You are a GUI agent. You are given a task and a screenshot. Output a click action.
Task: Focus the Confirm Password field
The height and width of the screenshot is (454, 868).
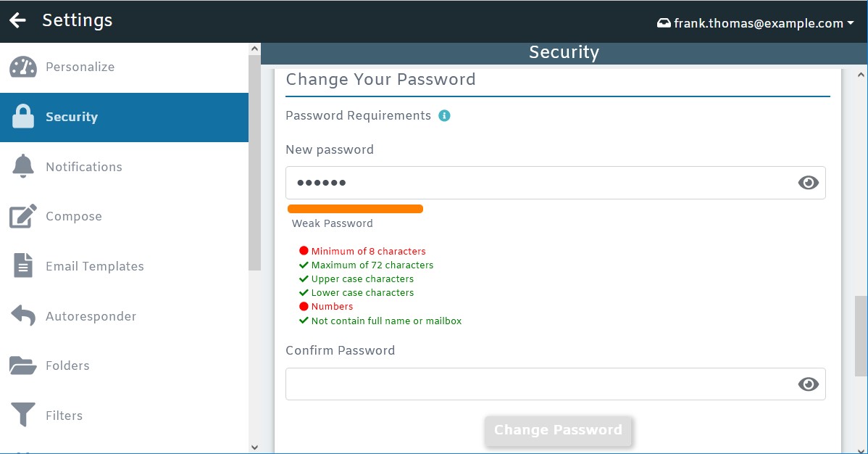tap(555, 384)
